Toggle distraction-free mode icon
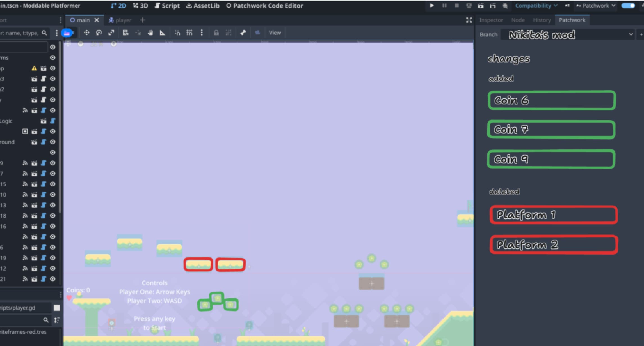 [469, 20]
